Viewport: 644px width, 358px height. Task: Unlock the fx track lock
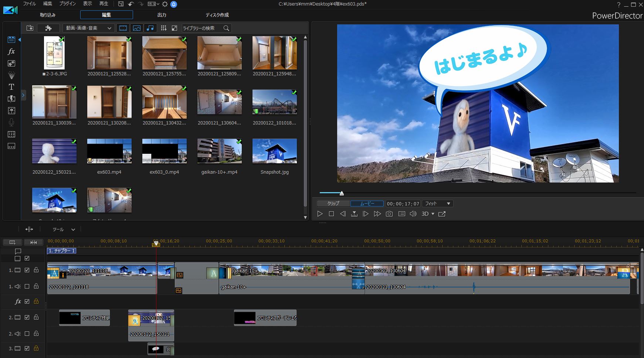click(x=36, y=301)
